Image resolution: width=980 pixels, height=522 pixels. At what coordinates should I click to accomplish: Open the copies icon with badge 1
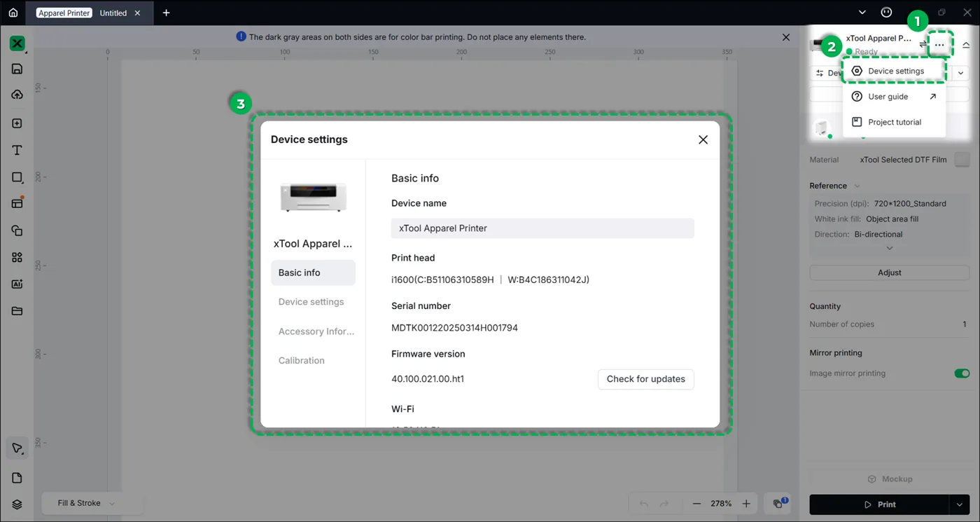coord(778,504)
